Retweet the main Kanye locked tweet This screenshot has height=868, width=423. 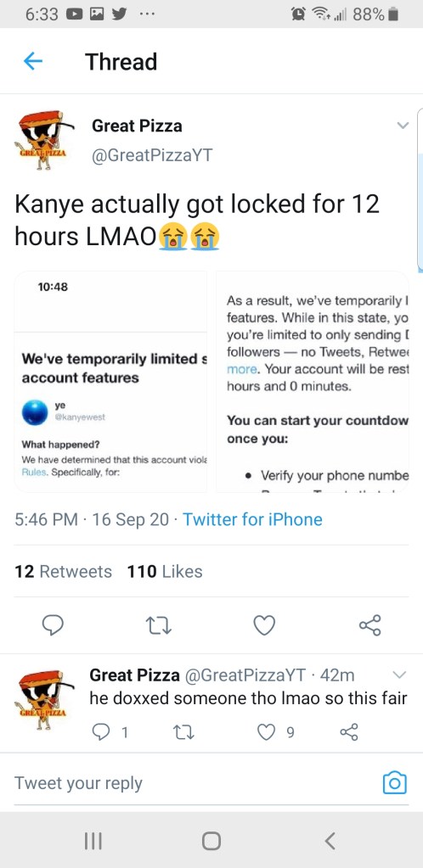coord(158,625)
